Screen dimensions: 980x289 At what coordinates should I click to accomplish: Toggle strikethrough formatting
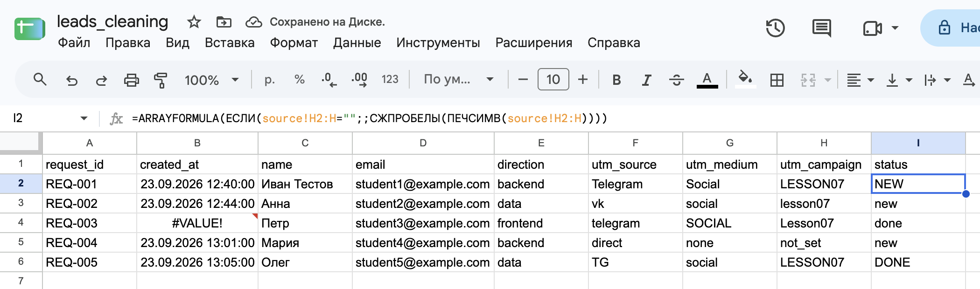[x=676, y=80]
